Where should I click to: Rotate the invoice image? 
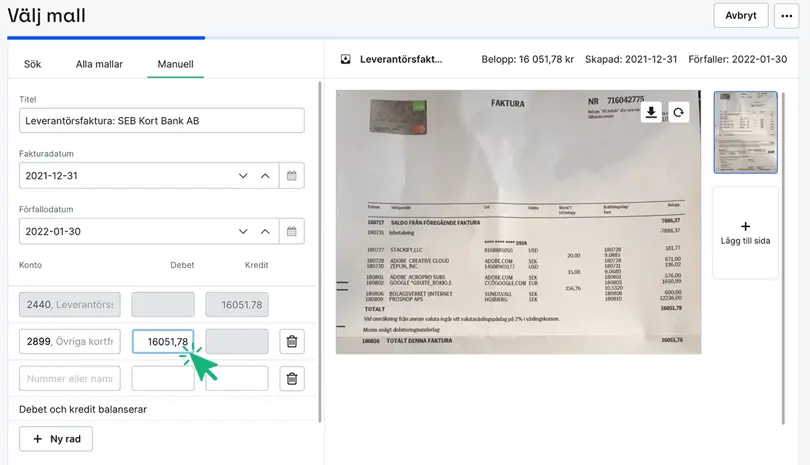click(679, 112)
